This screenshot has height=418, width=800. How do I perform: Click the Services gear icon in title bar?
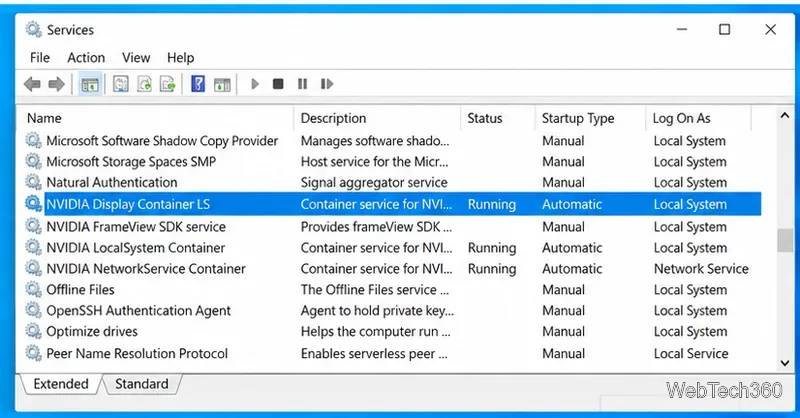click(34, 30)
